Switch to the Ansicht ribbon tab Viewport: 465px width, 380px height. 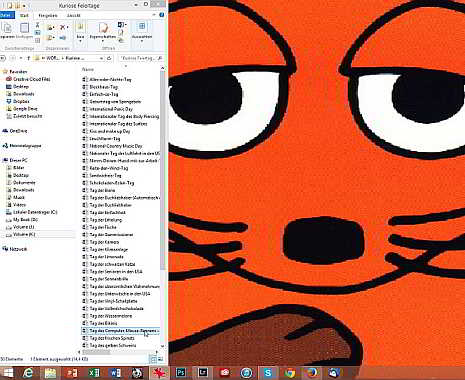74,15
